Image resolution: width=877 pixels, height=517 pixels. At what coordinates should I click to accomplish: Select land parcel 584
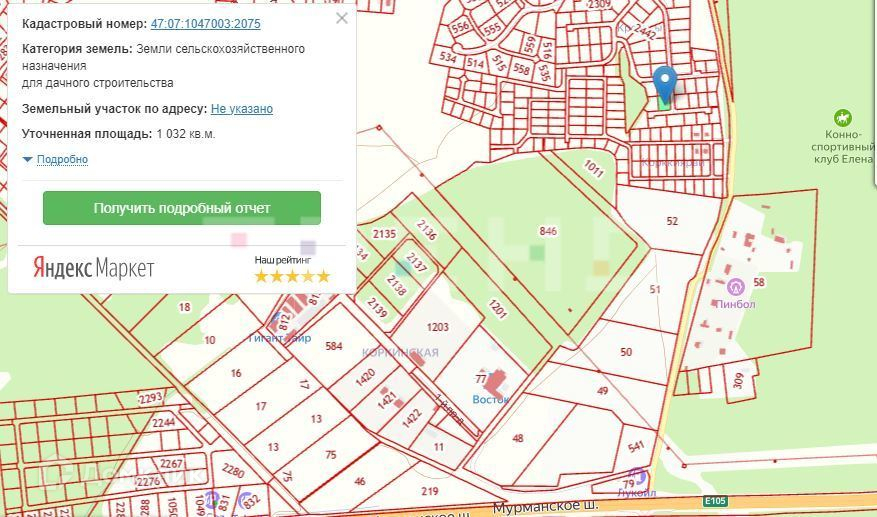click(x=333, y=346)
